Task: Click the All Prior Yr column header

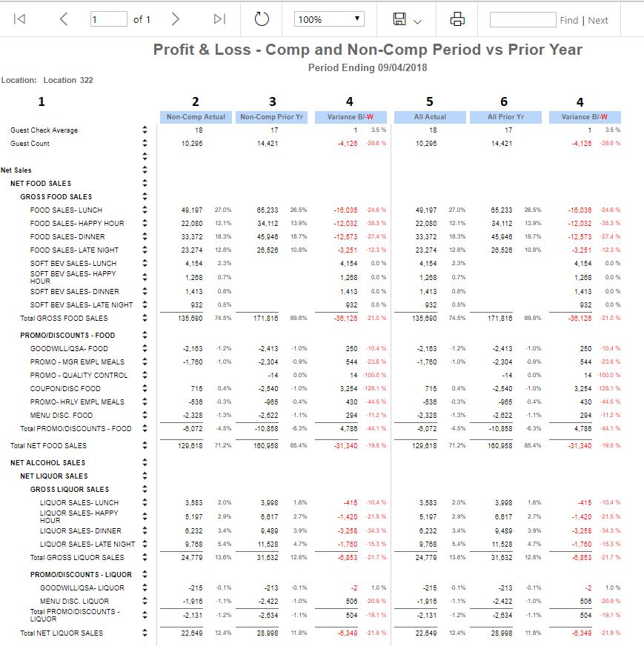Action: click(x=505, y=117)
